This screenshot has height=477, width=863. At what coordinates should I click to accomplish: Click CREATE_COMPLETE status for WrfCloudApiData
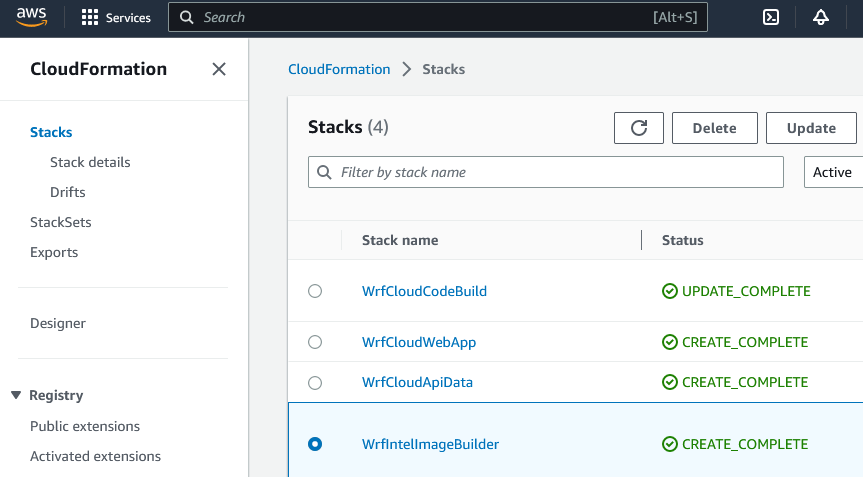745,382
